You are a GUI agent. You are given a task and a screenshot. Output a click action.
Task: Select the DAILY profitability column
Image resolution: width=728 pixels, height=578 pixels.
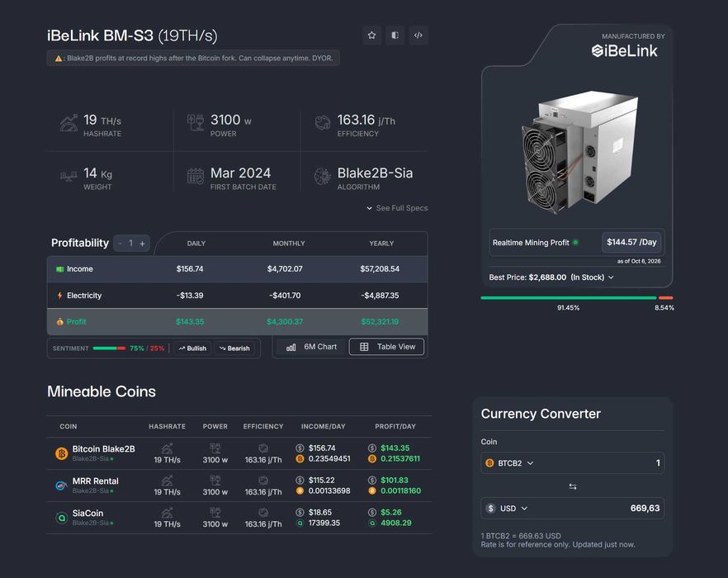[196, 244]
